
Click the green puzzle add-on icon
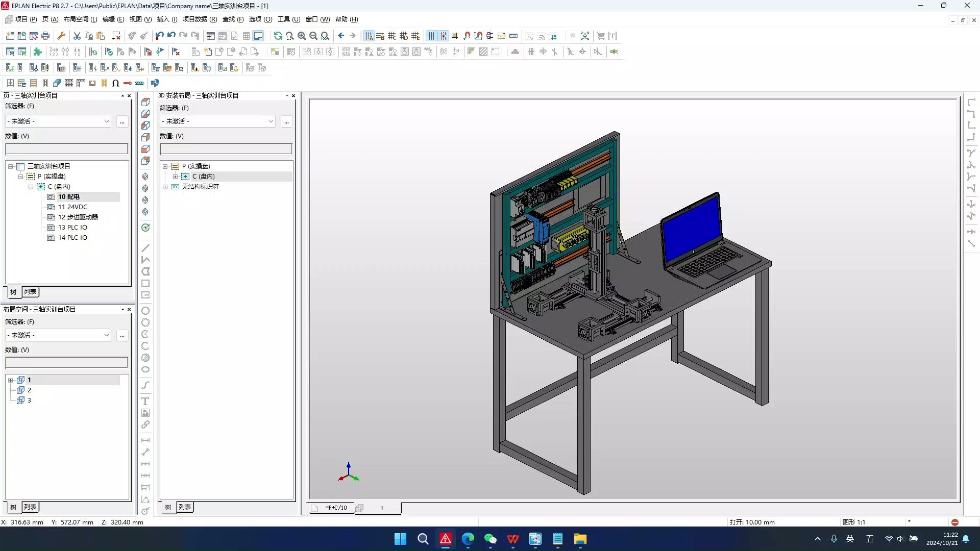[37, 52]
